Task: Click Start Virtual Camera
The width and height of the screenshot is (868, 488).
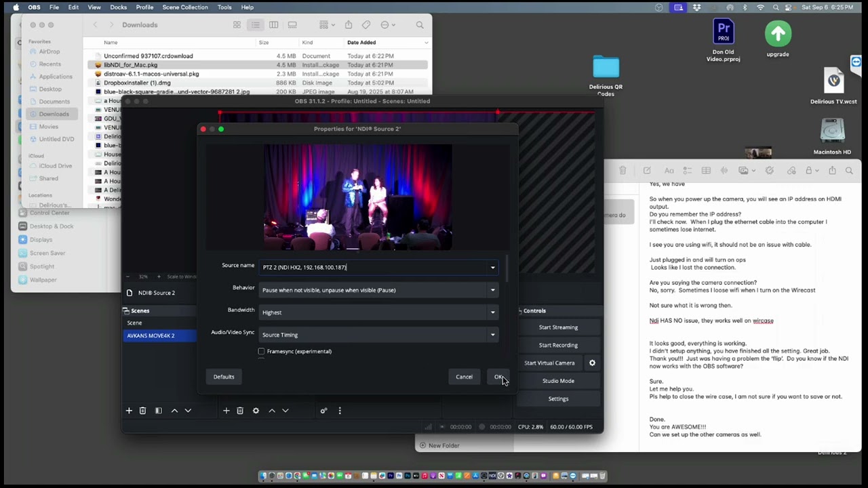Action: coord(549,363)
